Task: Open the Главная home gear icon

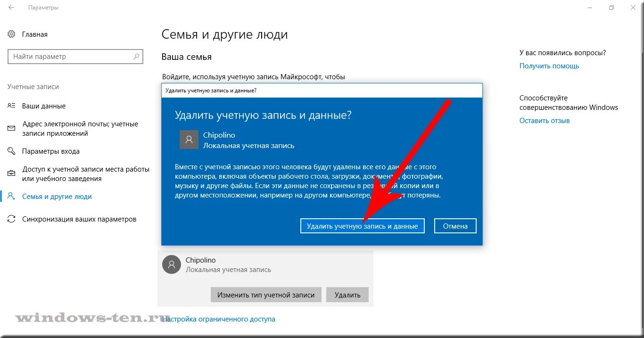Action: pyautogui.click(x=12, y=34)
